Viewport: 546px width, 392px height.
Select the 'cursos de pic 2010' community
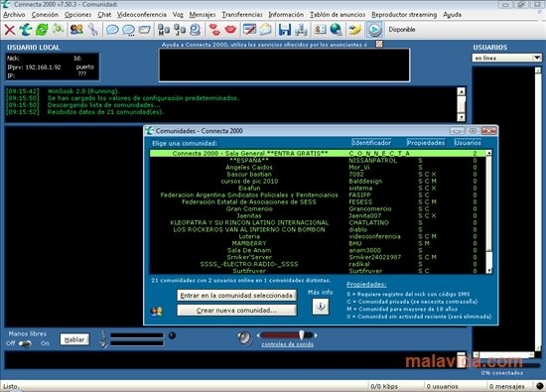tap(319, 181)
